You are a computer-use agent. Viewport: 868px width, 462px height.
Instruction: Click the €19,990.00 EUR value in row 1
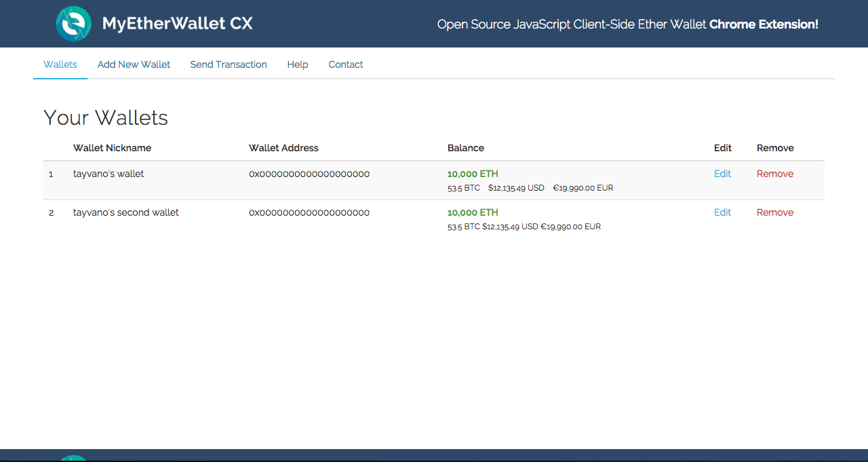[x=583, y=188]
